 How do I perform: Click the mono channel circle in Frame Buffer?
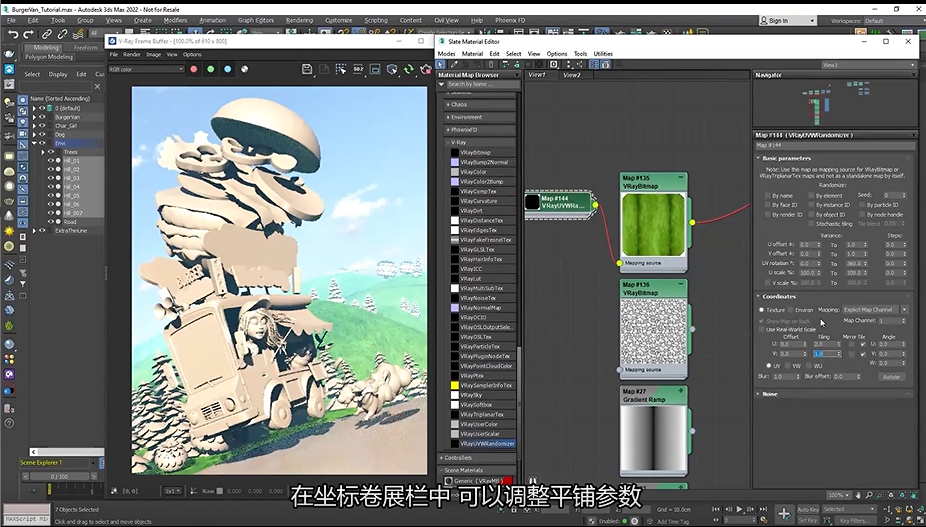[244, 69]
